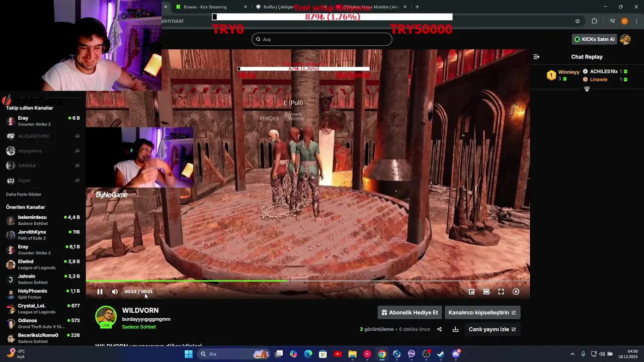Open Discord from taskbar
This screenshot has width=644, height=362.
pyautogui.click(x=456, y=354)
